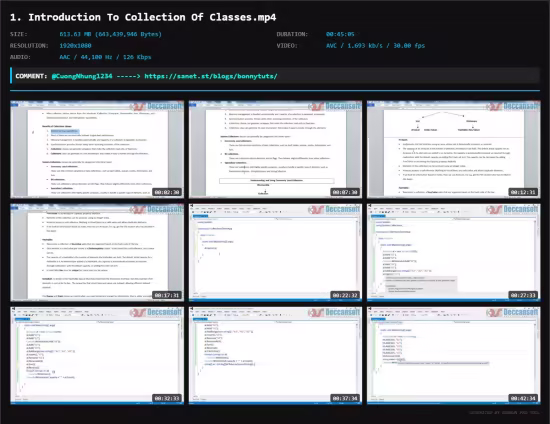Open the thumbnail stamped 00:42:34
The height and width of the screenshot is (424, 550).
pyautogui.click(x=454, y=356)
